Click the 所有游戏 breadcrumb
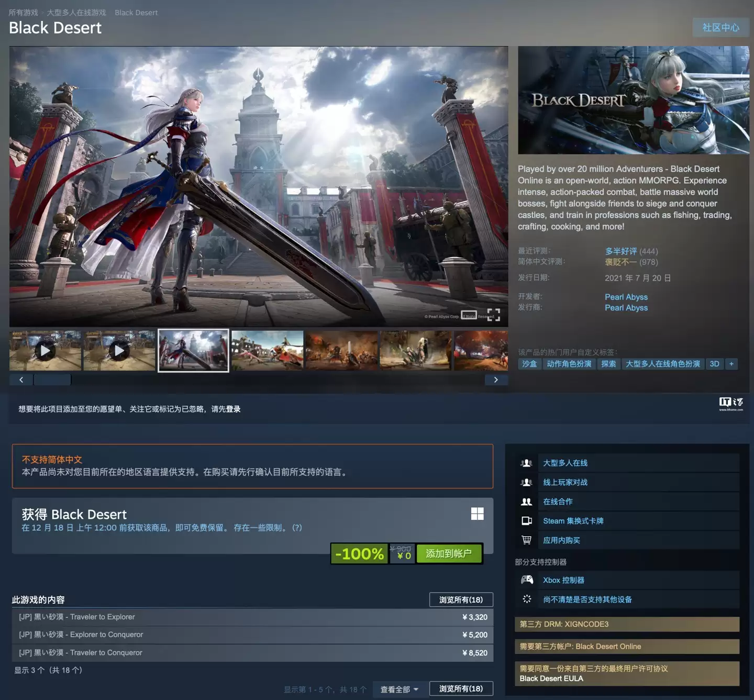This screenshot has width=754, height=700. click(23, 12)
